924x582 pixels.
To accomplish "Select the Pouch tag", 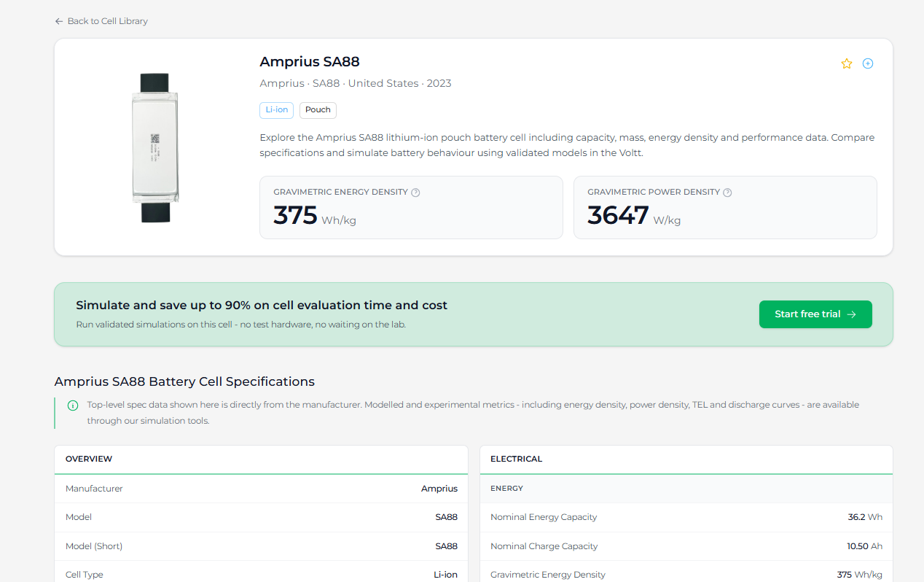I will [x=318, y=110].
